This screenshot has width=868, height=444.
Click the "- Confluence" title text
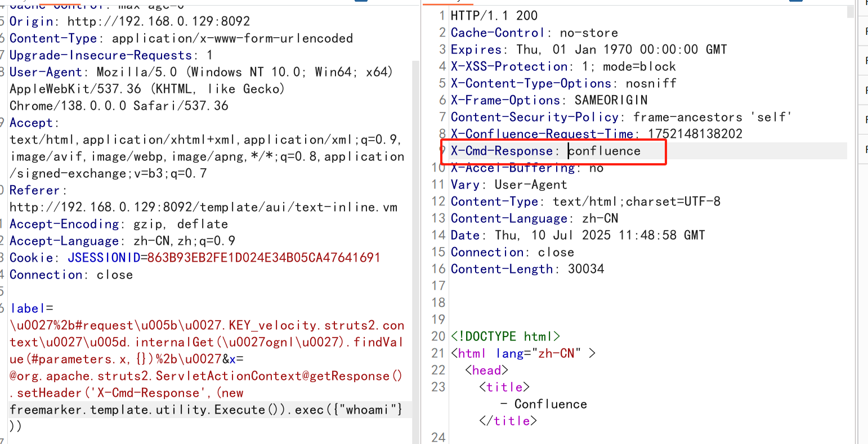pos(543,404)
